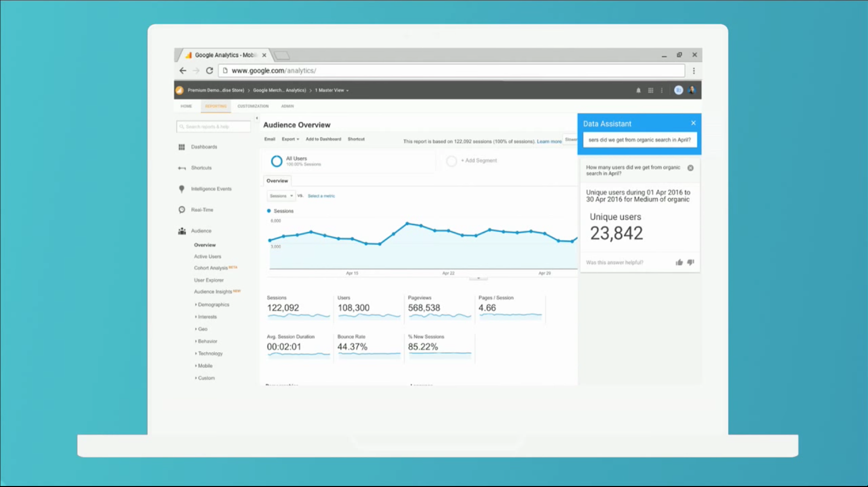Screen dimensions: 868x487
Task: Expand Demographics in Audience menu
Action: (x=212, y=304)
